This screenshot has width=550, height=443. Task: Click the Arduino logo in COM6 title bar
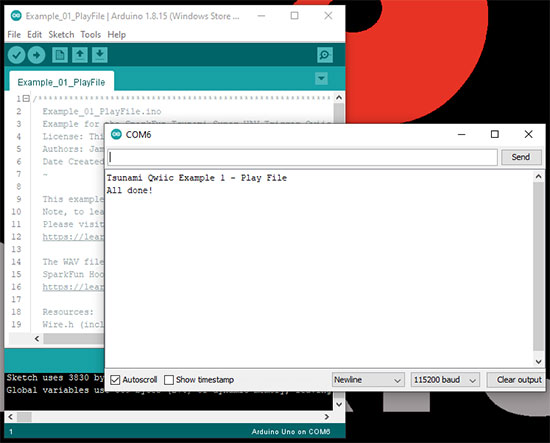click(x=116, y=134)
